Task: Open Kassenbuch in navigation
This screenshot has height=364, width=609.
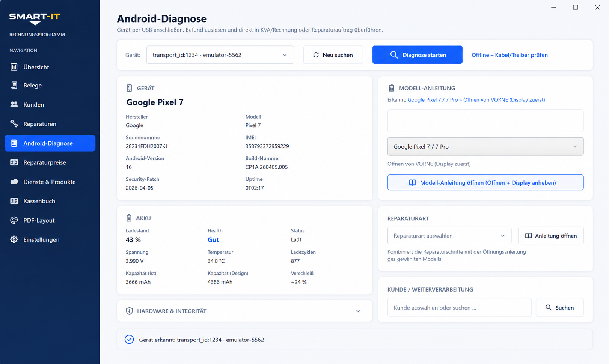Action: [50, 201]
